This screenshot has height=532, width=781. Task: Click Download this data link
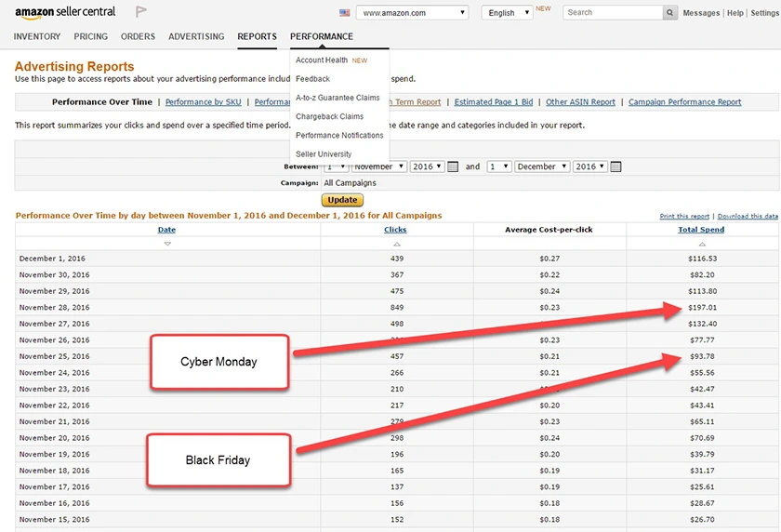click(748, 216)
